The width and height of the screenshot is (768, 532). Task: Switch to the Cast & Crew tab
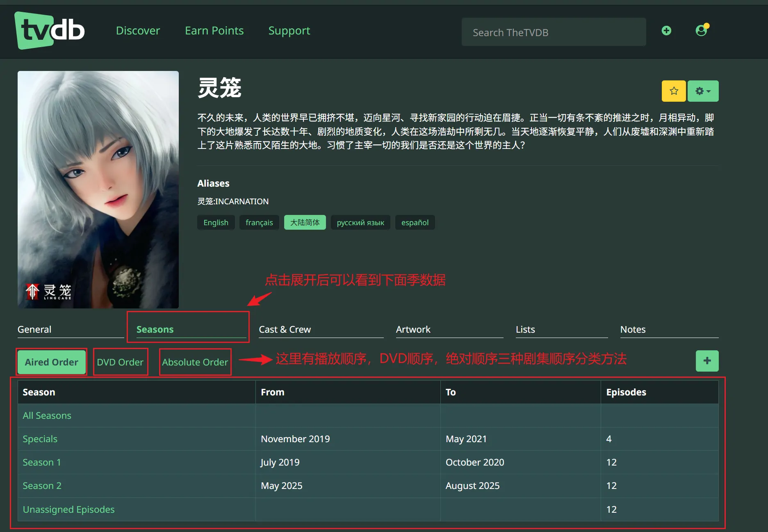click(x=285, y=329)
